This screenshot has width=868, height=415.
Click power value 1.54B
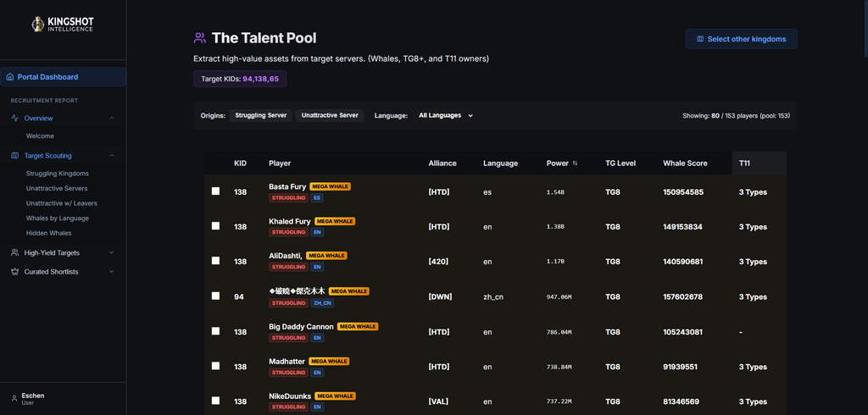click(555, 192)
